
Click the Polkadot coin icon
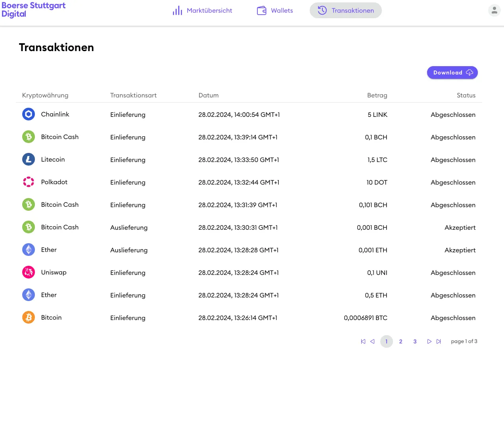tap(29, 182)
